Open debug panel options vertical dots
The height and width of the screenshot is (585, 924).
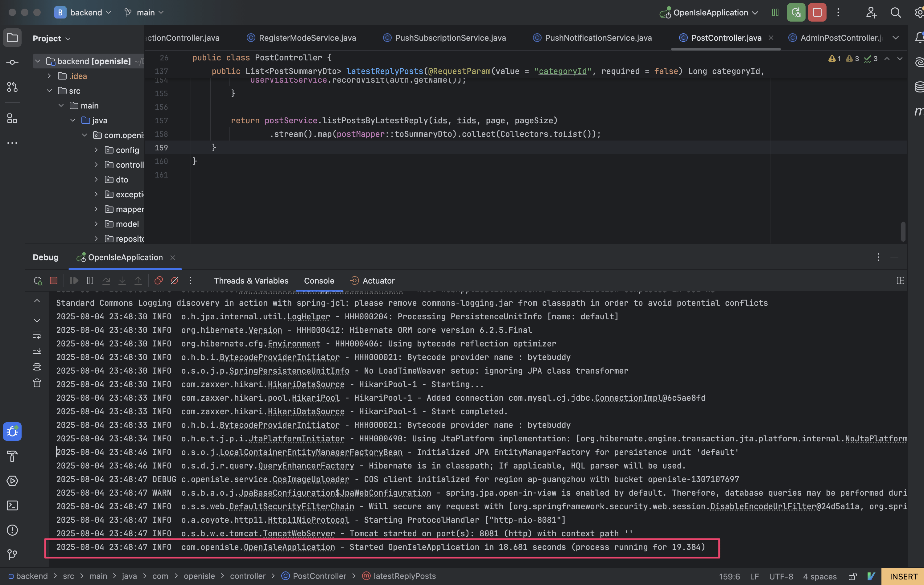(878, 257)
